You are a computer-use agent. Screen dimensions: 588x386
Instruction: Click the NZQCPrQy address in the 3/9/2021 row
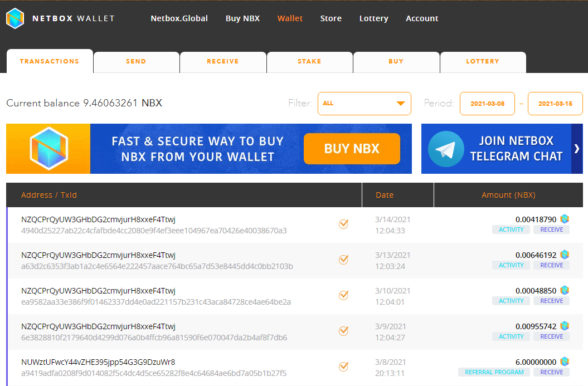[x=98, y=326]
